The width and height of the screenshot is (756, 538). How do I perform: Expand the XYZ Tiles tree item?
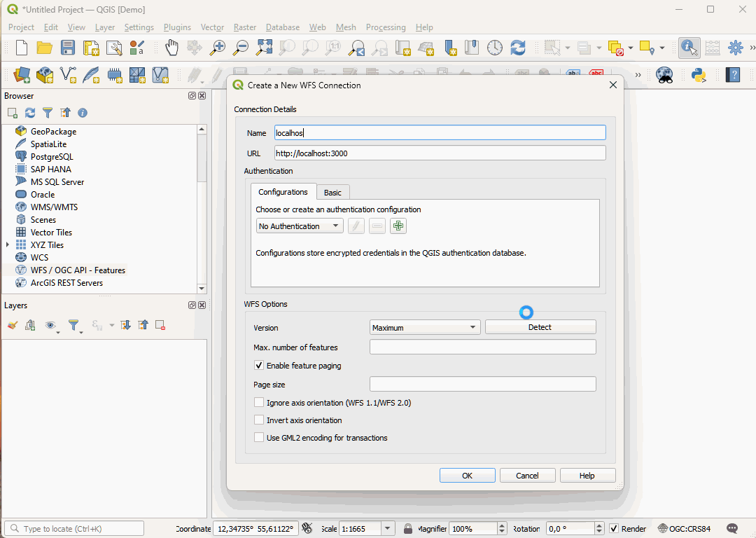8,244
